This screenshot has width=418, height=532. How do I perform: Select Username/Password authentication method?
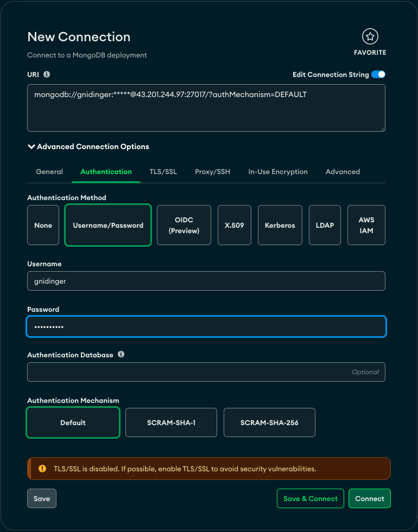[x=108, y=225]
